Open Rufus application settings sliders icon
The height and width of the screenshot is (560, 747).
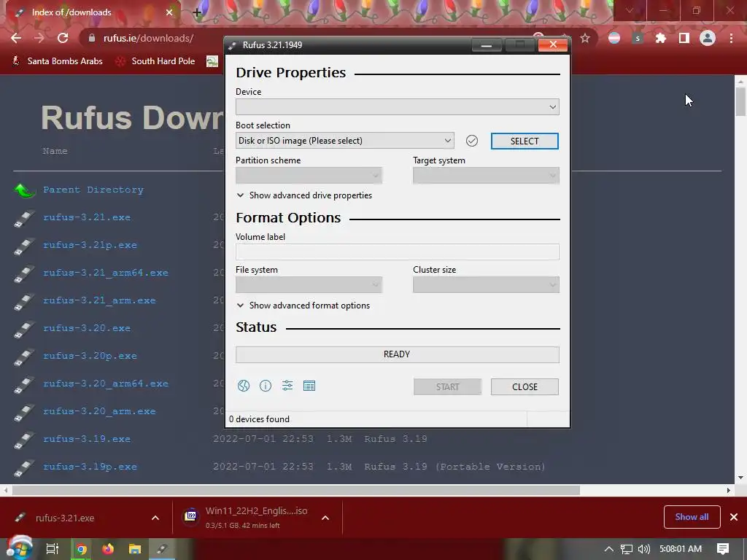[287, 386]
